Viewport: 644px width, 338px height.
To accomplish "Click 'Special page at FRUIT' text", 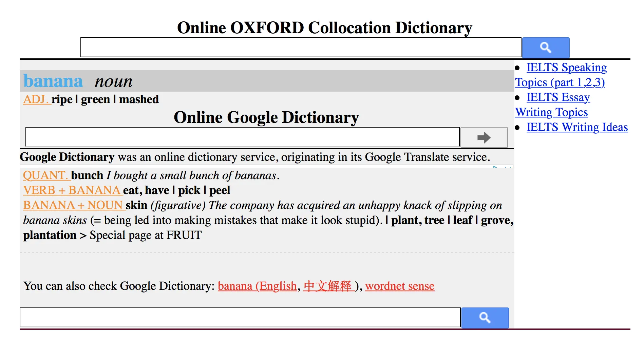I will pyautogui.click(x=146, y=235).
